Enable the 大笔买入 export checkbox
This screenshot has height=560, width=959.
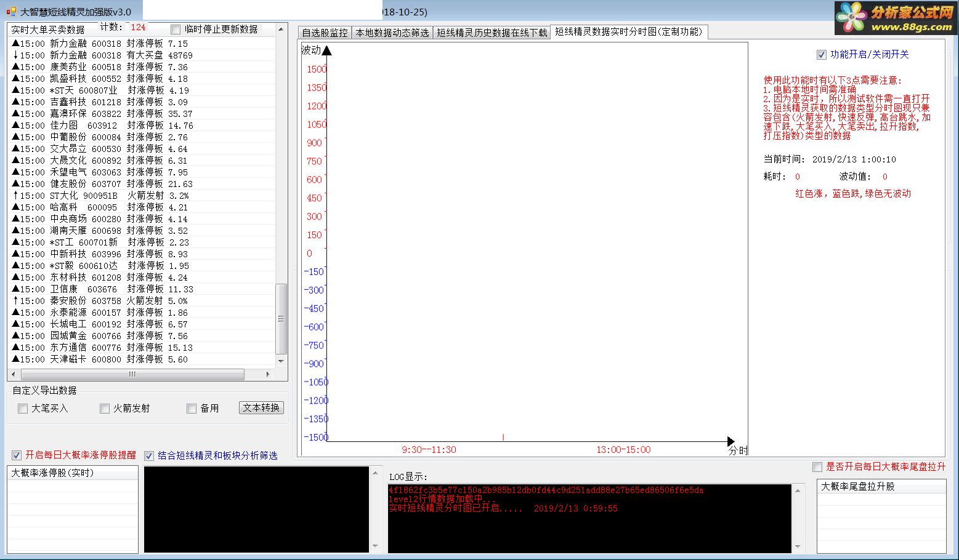tap(23, 408)
